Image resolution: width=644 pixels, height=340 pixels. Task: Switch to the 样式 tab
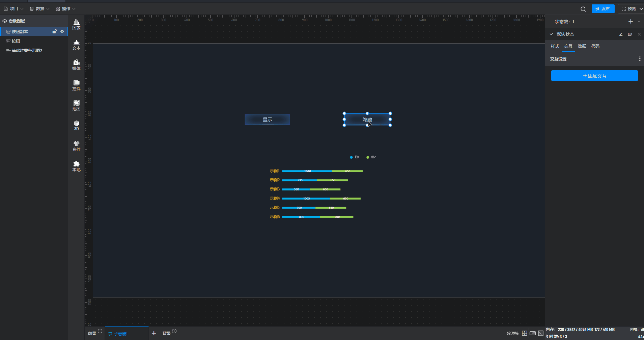(x=555, y=46)
